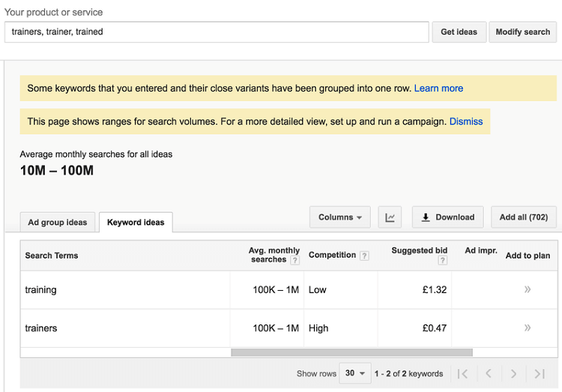Go to next page of keywords
The width and height of the screenshot is (562, 392).
513,374
